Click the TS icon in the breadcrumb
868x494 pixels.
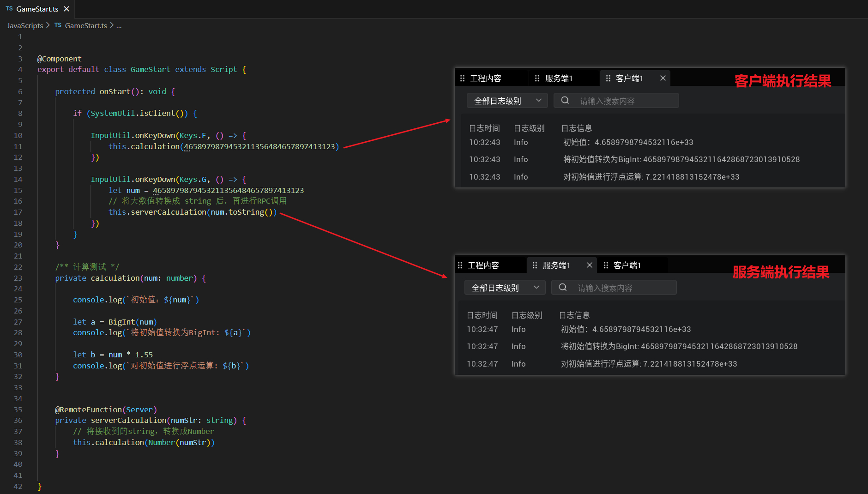tap(58, 25)
